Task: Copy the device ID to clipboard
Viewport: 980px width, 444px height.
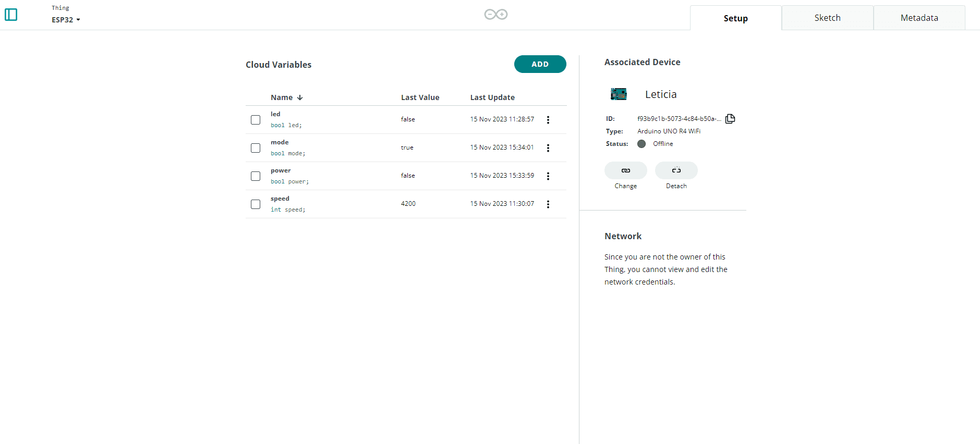Action: (730, 119)
